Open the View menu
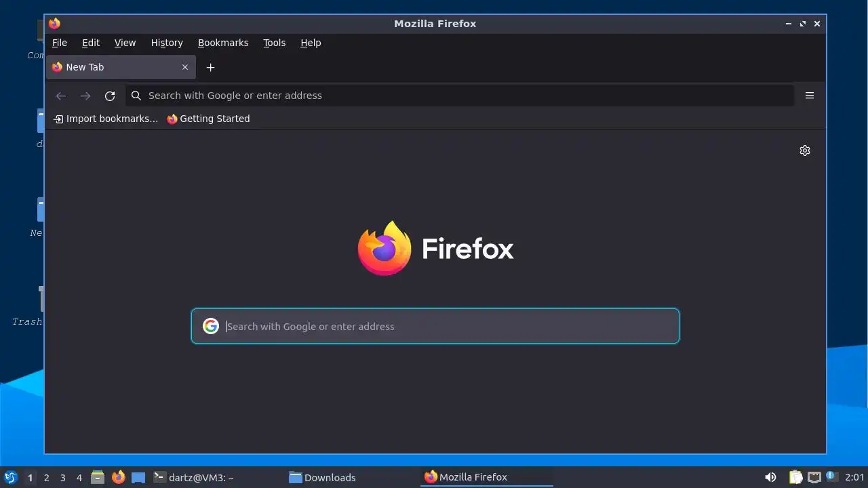Image resolution: width=868 pixels, height=488 pixels. [125, 43]
